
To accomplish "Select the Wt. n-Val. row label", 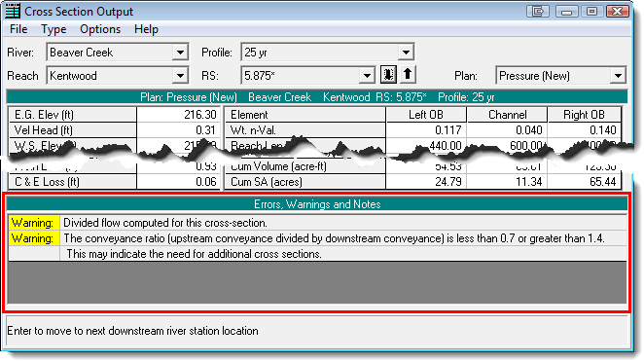I will (305, 130).
